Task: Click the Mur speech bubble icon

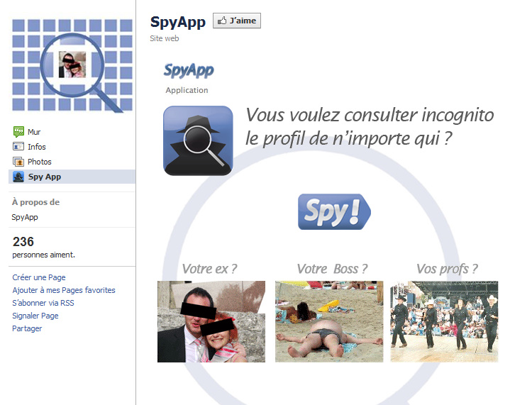Action: click(x=18, y=132)
